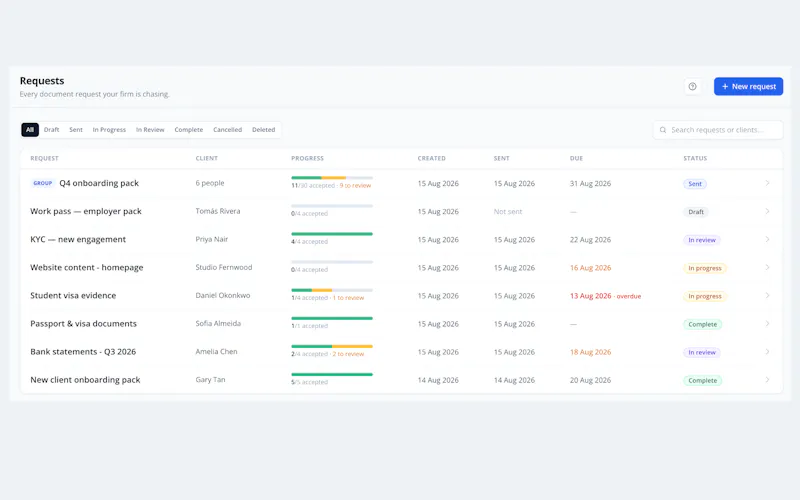Click the PROGRESS column header
The image size is (800, 500).
308,158
